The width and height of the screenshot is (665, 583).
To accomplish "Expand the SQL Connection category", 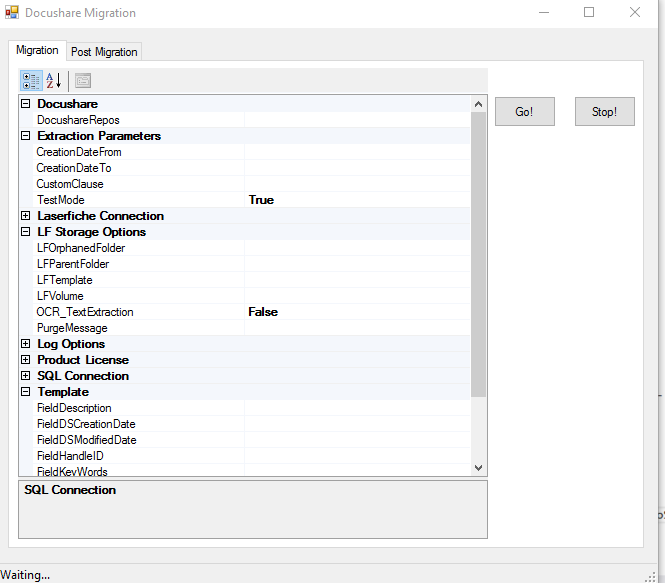I will click(26, 376).
